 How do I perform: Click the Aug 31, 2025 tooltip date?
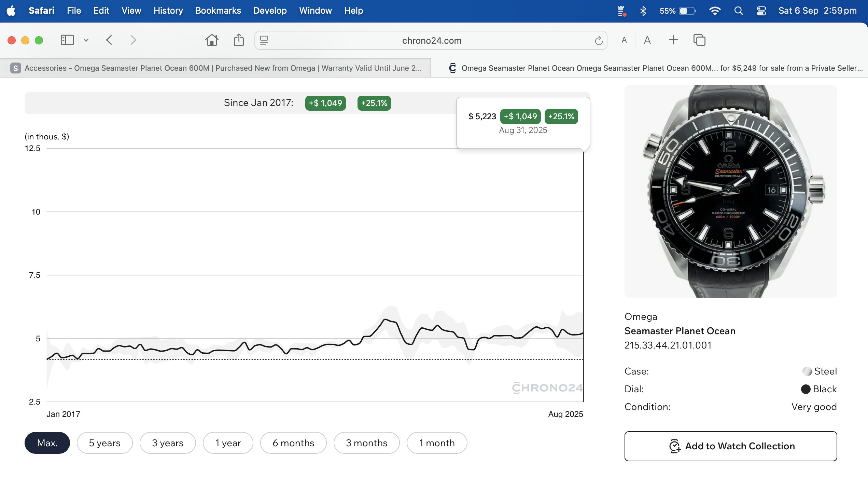click(x=523, y=130)
